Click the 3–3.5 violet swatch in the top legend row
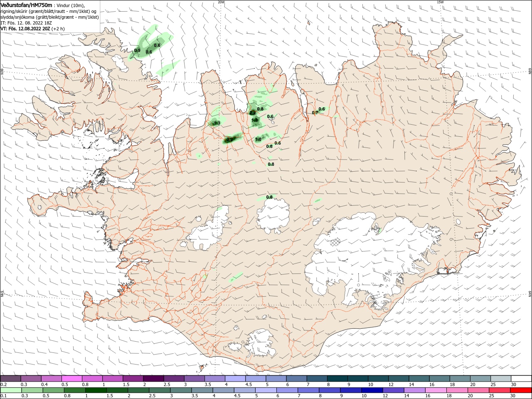This screenshot has height=399, width=532. (x=195, y=379)
